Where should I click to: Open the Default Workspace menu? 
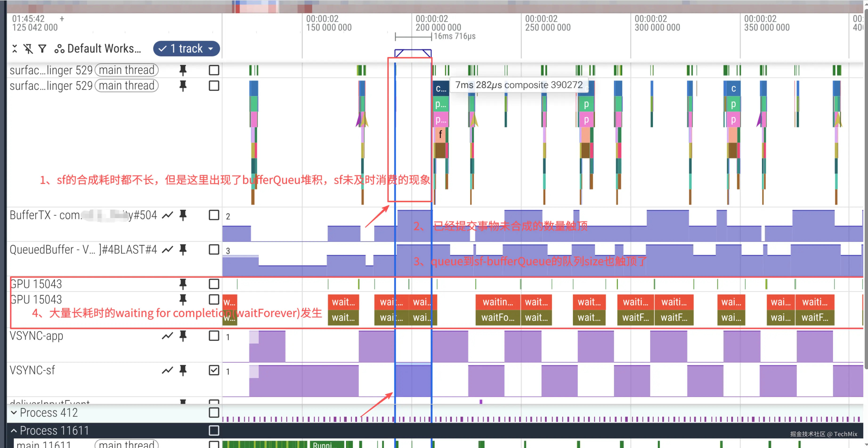pyautogui.click(x=98, y=49)
